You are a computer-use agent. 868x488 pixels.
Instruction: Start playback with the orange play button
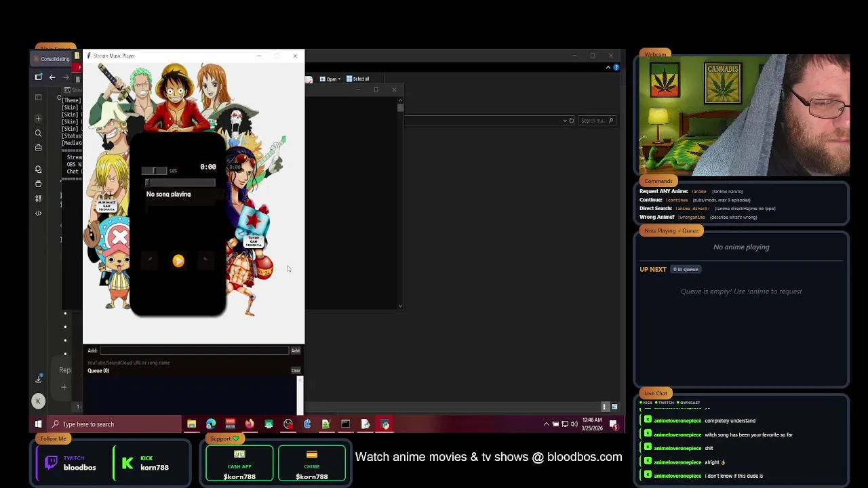pyautogui.click(x=178, y=261)
